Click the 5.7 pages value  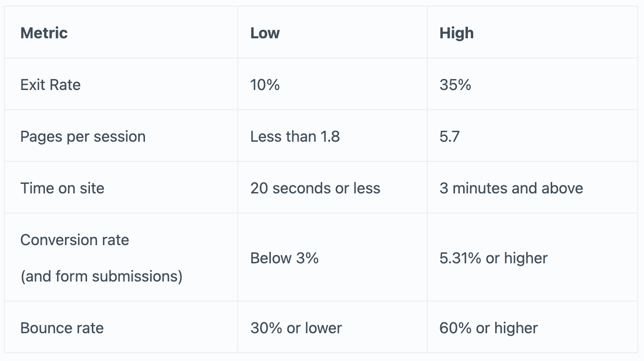click(x=449, y=136)
